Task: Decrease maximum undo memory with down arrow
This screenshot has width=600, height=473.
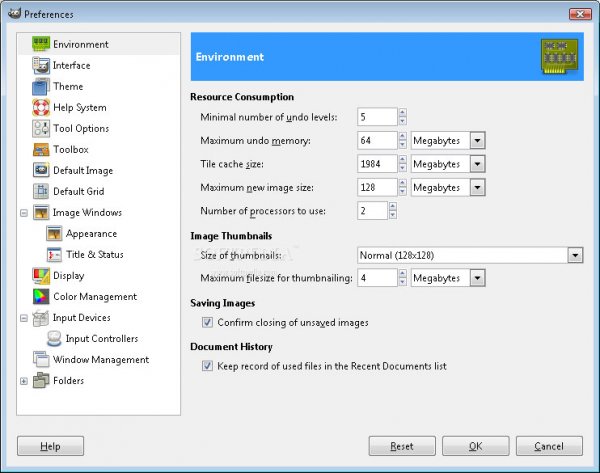Action: [402, 145]
